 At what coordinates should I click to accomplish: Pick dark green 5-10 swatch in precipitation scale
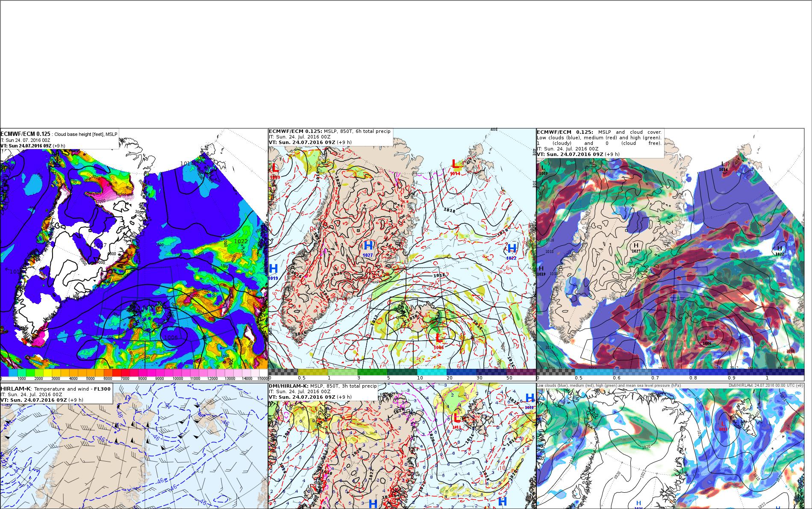click(402, 372)
